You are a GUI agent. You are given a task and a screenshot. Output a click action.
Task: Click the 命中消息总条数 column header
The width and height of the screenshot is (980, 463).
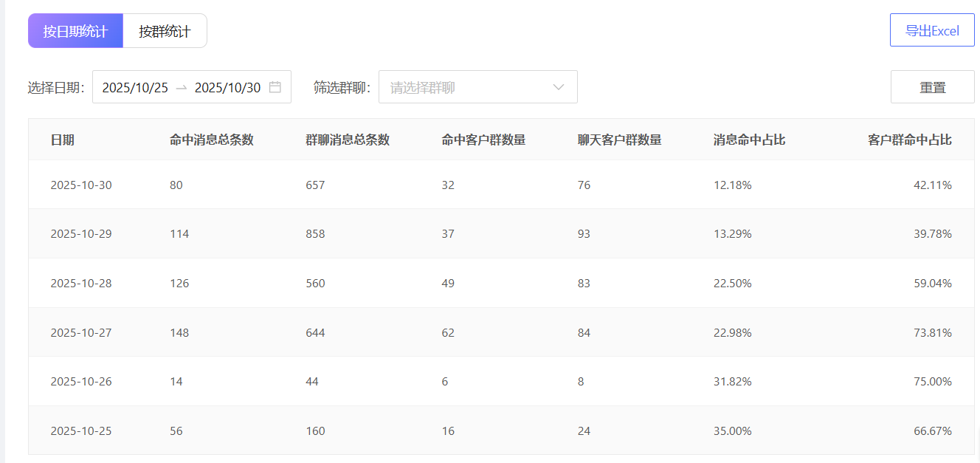pos(211,140)
